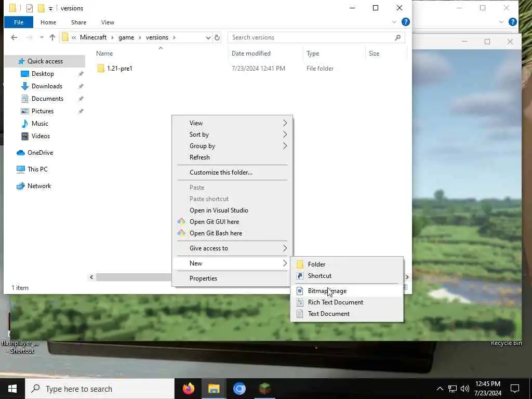Click the Back navigation arrow

(14, 37)
